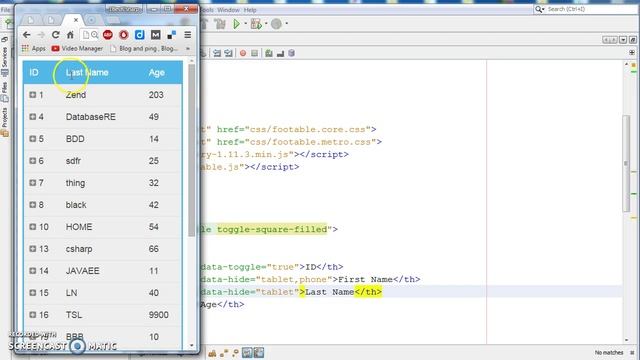Switch to the first browser tab
This screenshot has width=640, height=360.
pos(31,20)
